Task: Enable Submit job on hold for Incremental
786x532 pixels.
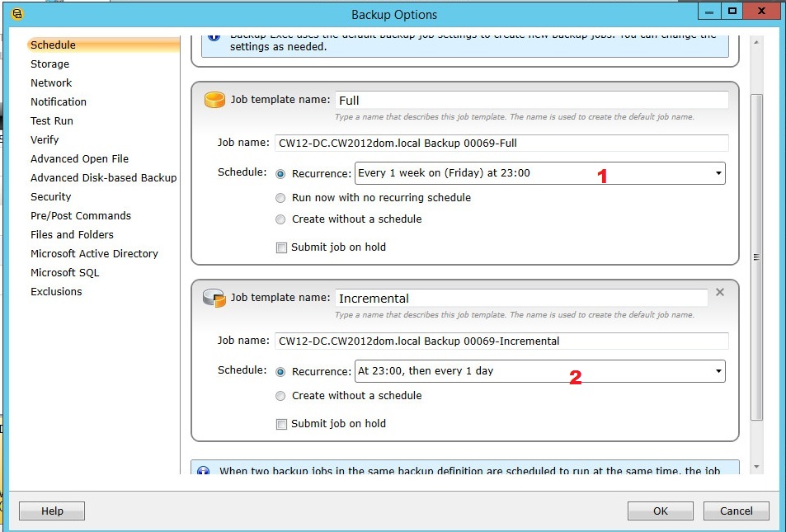Action: tap(281, 424)
